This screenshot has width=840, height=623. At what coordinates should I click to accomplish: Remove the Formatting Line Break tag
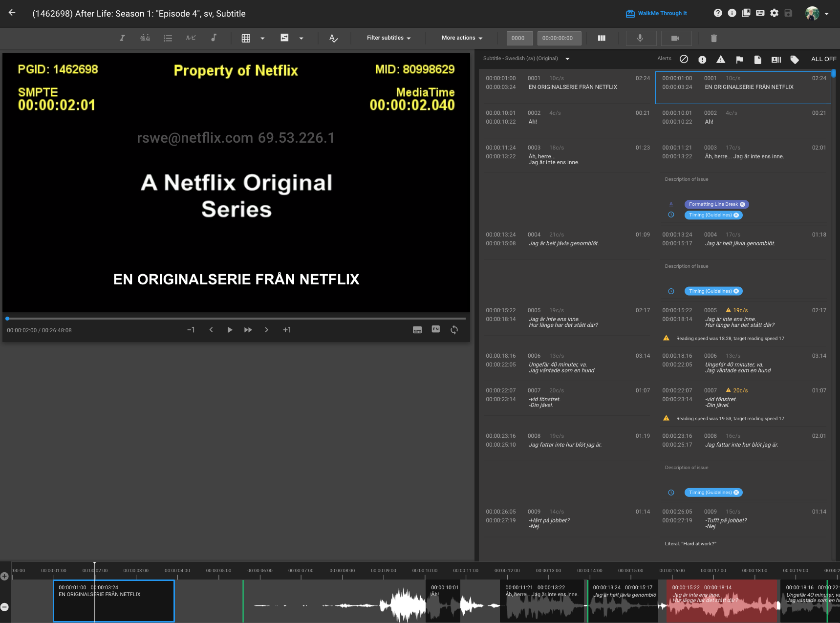click(x=743, y=204)
